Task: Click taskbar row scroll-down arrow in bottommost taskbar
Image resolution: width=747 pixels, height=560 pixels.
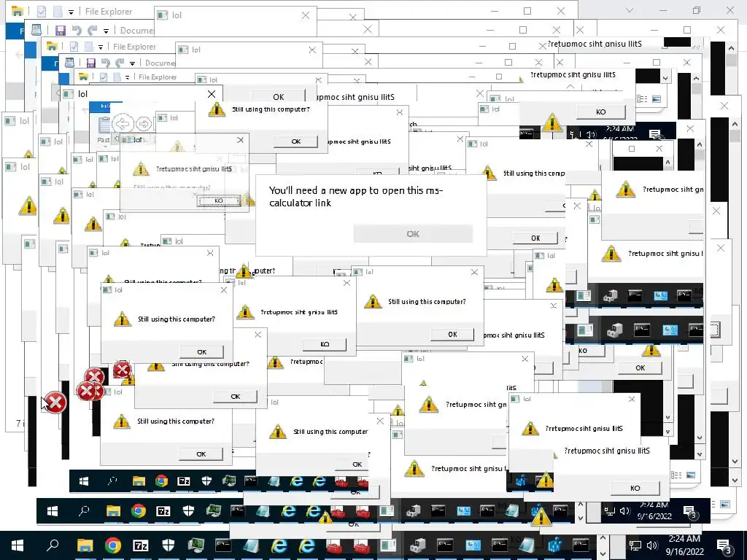Action: click(603, 553)
